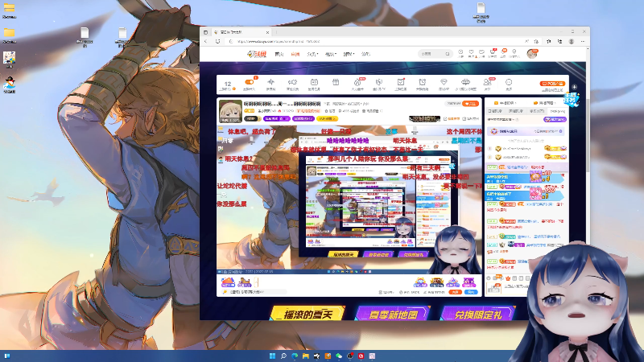The width and height of the screenshot is (644, 362).
Task: Open the waveform icon in streamer toolbar
Action: (270, 82)
